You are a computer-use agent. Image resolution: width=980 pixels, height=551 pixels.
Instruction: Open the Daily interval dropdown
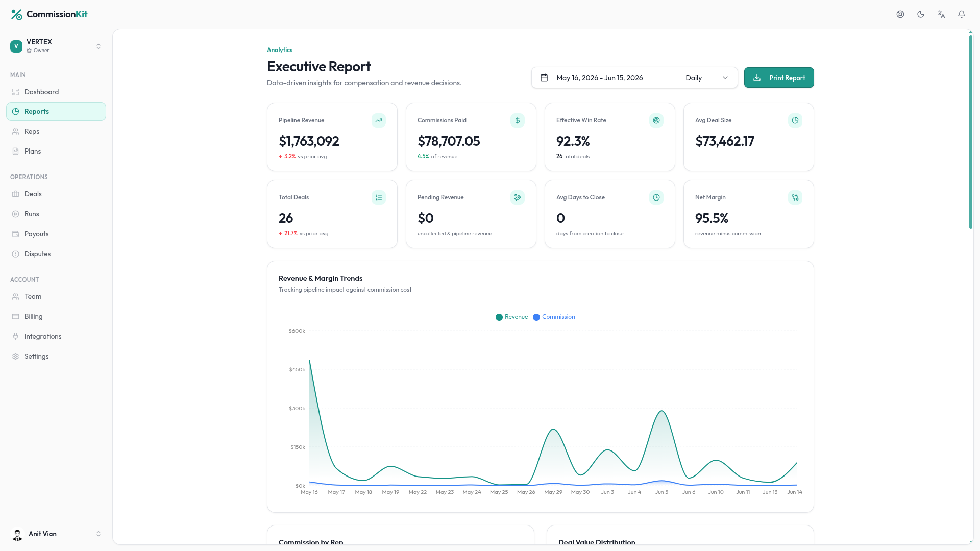(706, 78)
